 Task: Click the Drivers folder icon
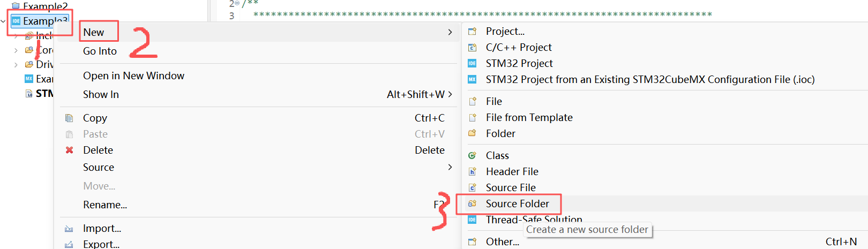coord(29,64)
